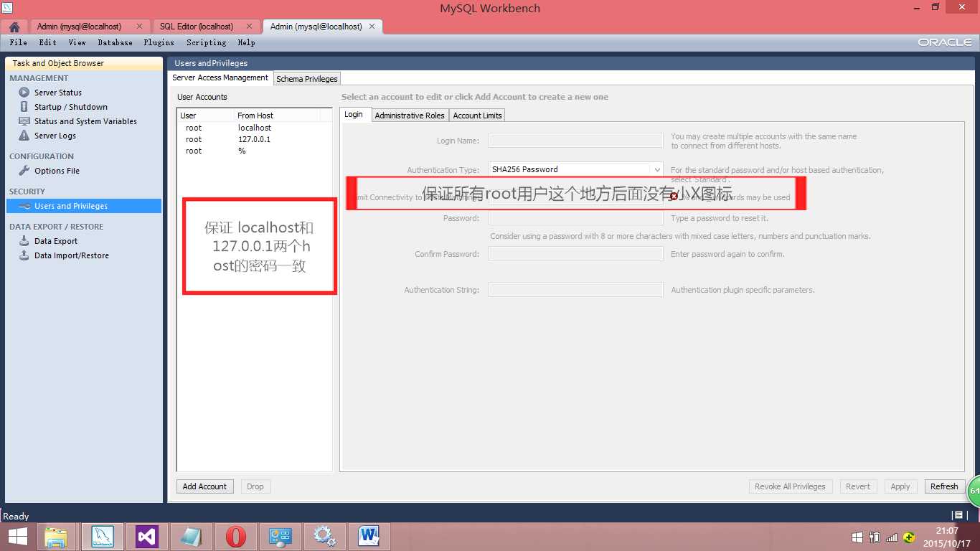This screenshot has height=551, width=980.
Task: Open the View menu
Action: tap(77, 43)
